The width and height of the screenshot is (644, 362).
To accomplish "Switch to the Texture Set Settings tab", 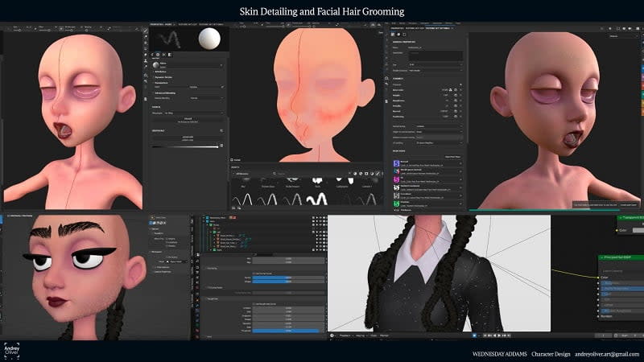I will coord(437,28).
